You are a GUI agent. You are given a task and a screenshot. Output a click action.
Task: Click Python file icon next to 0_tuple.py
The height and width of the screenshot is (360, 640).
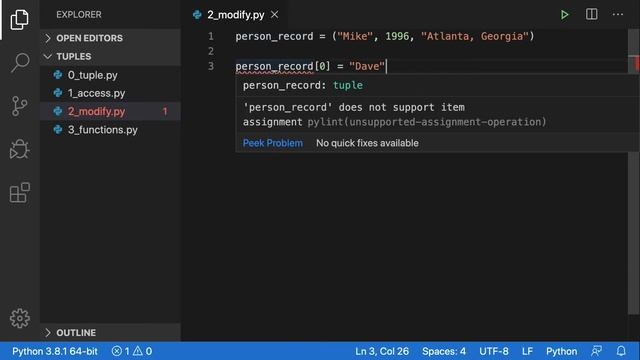[58, 75]
